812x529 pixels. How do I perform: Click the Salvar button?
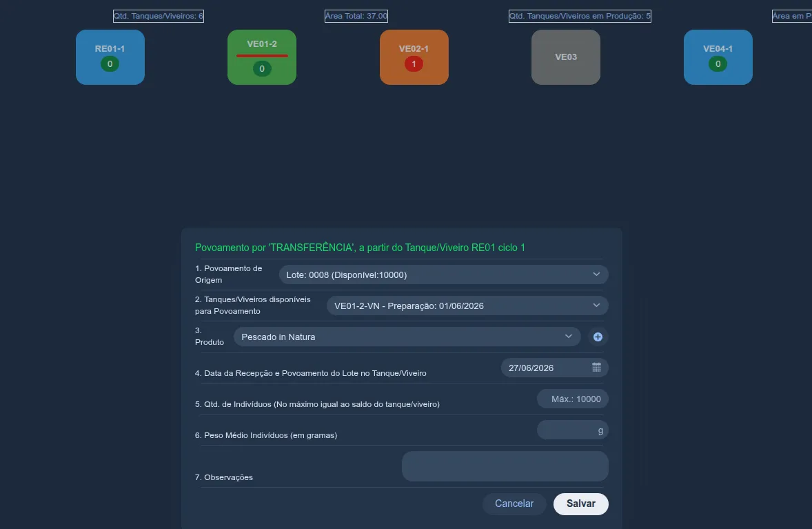click(580, 503)
